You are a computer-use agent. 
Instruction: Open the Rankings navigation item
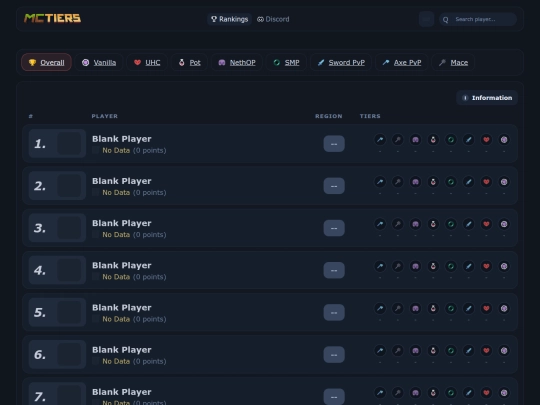229,19
